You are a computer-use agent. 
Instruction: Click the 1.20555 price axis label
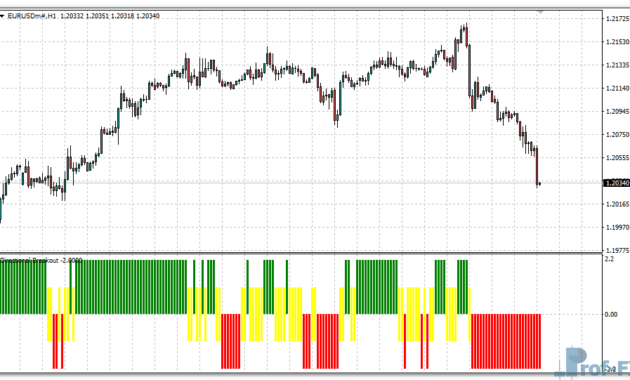pyautogui.click(x=618, y=158)
